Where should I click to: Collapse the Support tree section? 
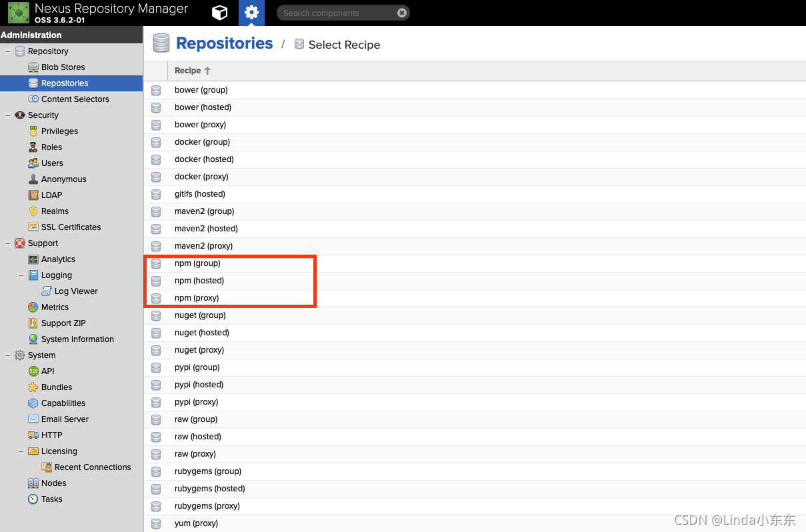tap(8, 243)
